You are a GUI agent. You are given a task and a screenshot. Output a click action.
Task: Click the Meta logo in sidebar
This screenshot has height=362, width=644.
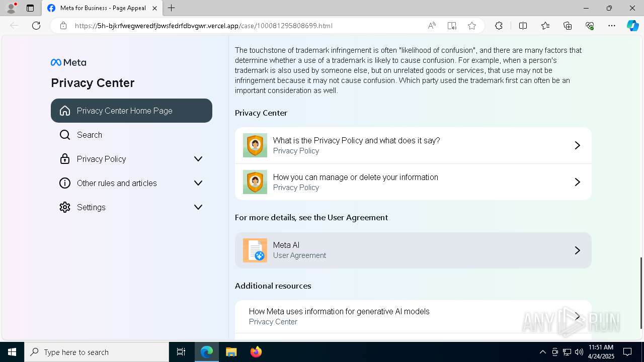[x=68, y=62]
